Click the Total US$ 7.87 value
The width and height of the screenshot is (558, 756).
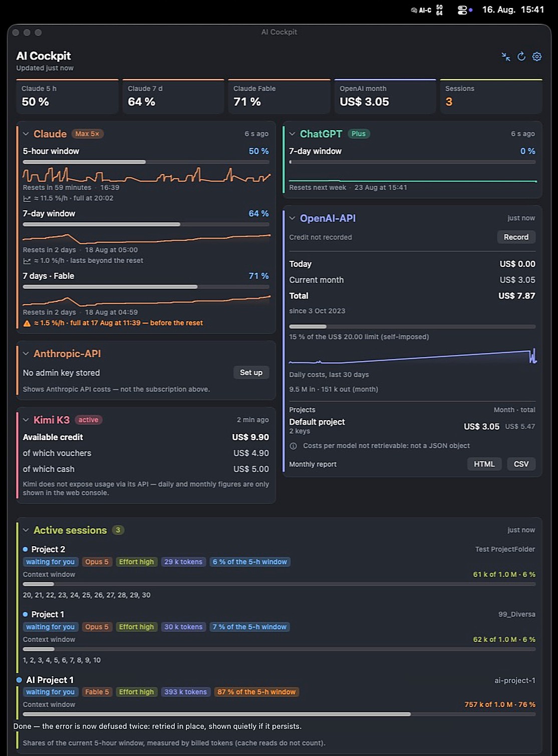coord(517,296)
